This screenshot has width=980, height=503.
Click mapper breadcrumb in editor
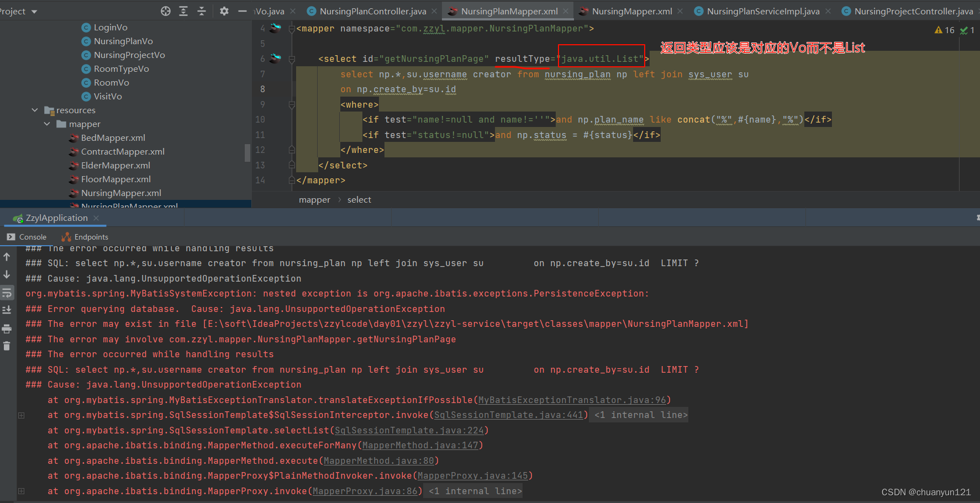(x=314, y=199)
